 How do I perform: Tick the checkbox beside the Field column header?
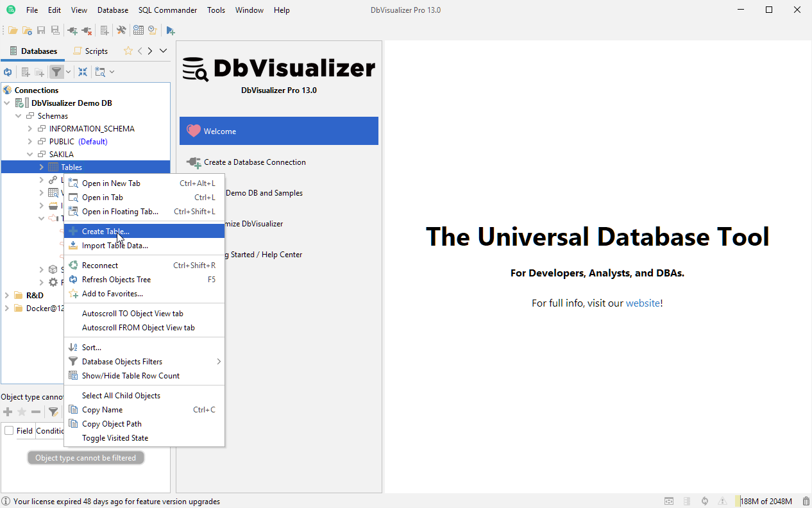(x=9, y=430)
